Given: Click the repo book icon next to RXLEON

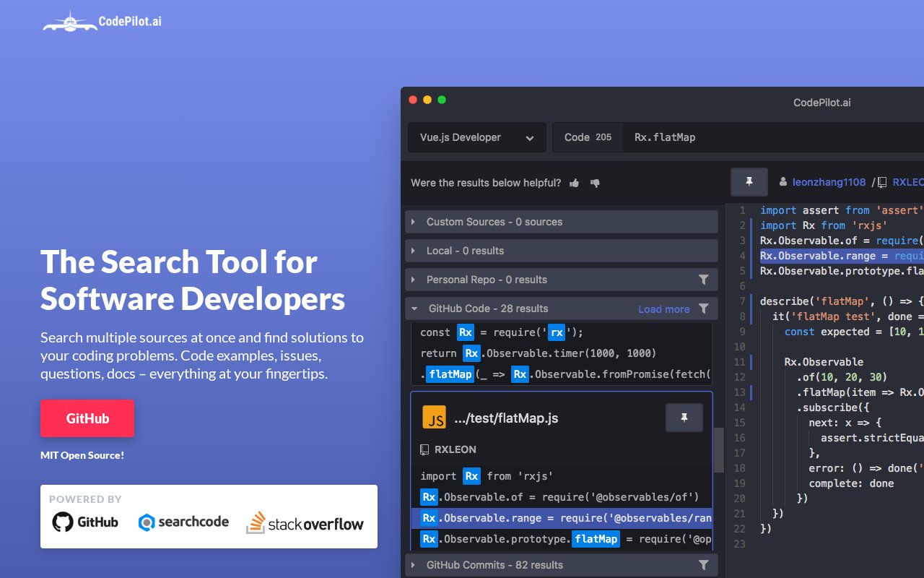Looking at the screenshot, I should [424, 449].
